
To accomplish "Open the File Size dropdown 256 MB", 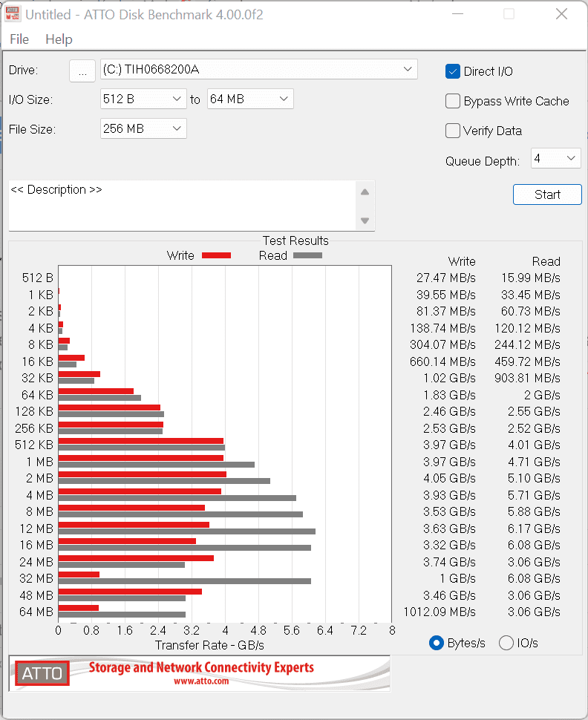I will (143, 128).
